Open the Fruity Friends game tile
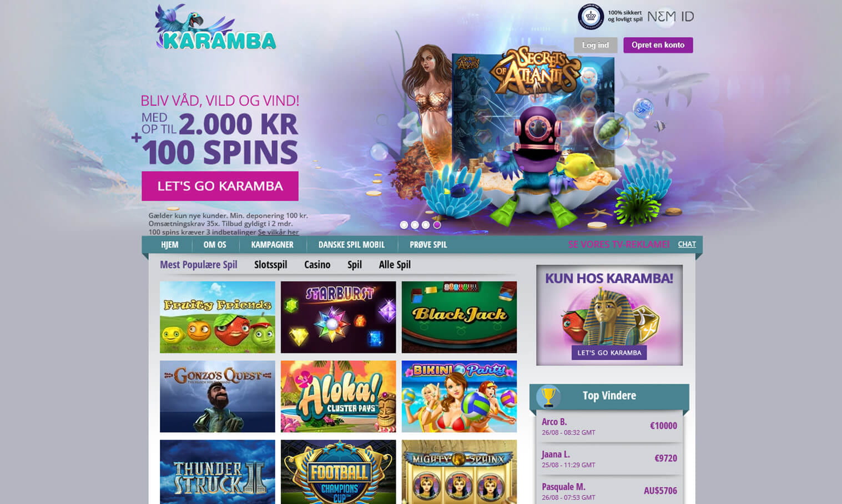The width and height of the screenshot is (842, 504). 217,317
